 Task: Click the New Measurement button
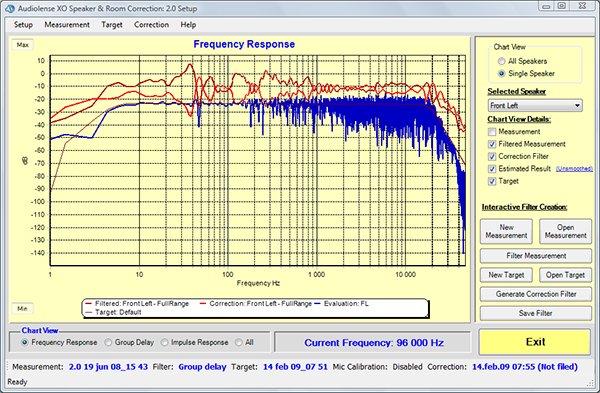506,232
